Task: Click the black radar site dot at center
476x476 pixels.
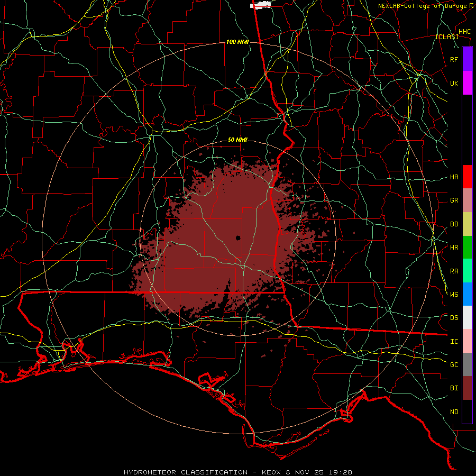Action: click(238, 238)
